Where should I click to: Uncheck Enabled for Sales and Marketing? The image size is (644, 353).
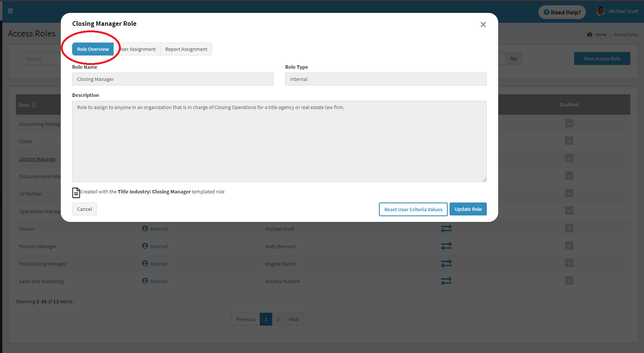tap(569, 281)
